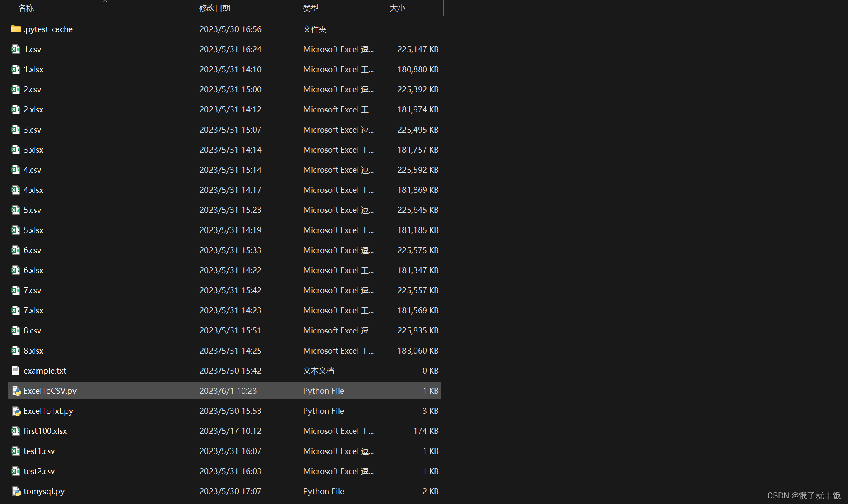Click the 文件夹 type of .pytest_cache
The width and height of the screenshot is (848, 504).
point(315,29)
